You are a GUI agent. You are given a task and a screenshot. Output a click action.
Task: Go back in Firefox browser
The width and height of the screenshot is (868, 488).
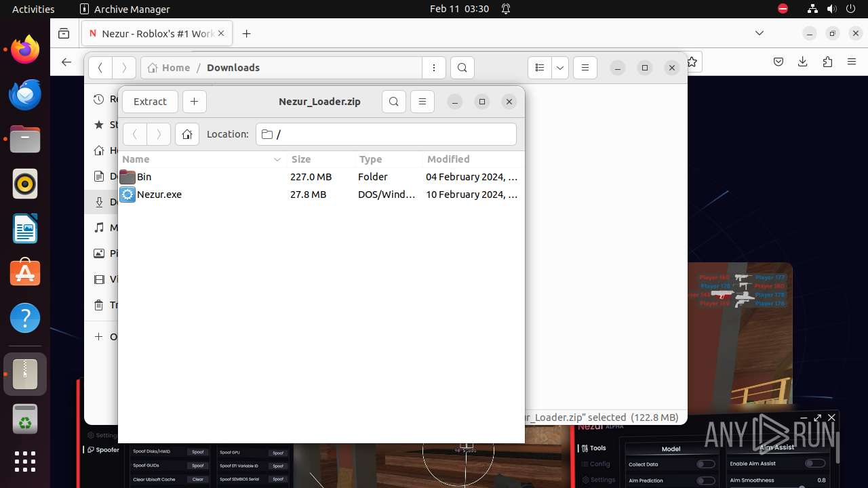pos(66,62)
